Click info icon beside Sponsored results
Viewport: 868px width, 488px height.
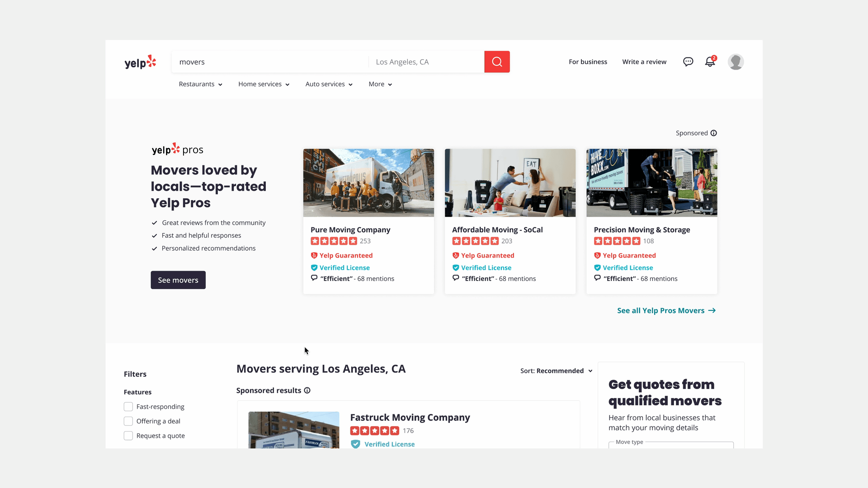click(307, 390)
